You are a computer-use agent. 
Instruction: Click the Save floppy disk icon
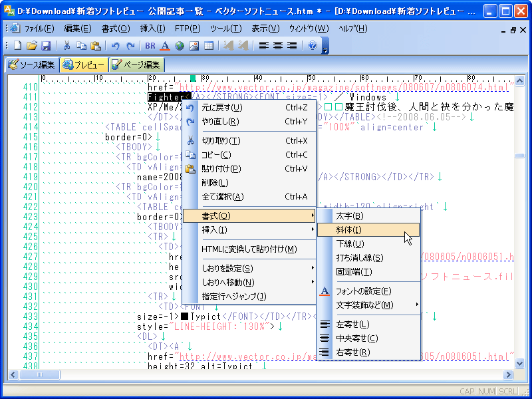click(45, 45)
